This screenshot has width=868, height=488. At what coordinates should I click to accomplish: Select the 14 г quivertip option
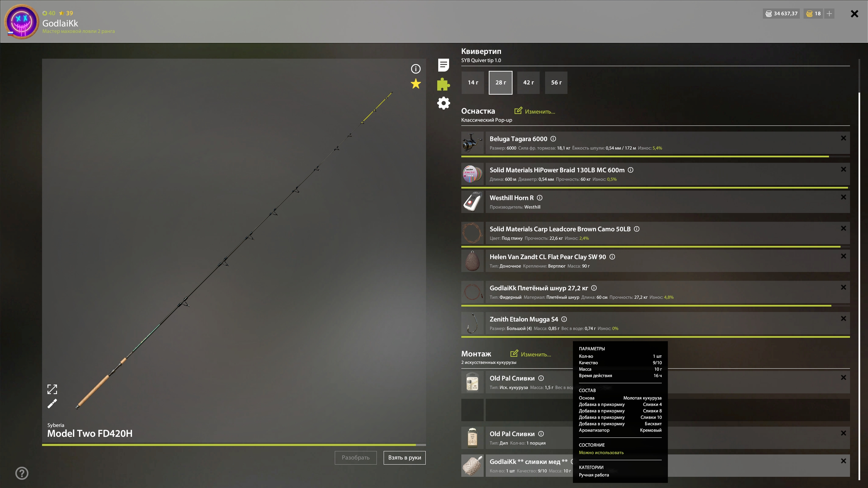point(473,82)
